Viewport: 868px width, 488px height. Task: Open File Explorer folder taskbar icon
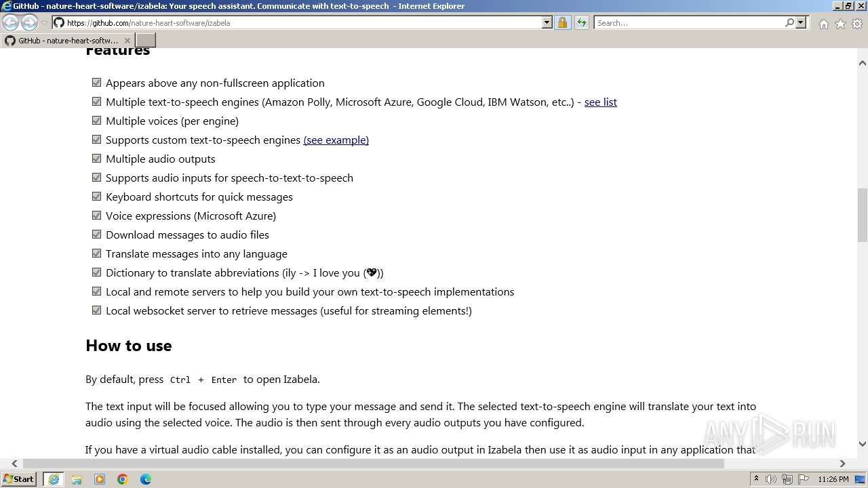pos(77,479)
